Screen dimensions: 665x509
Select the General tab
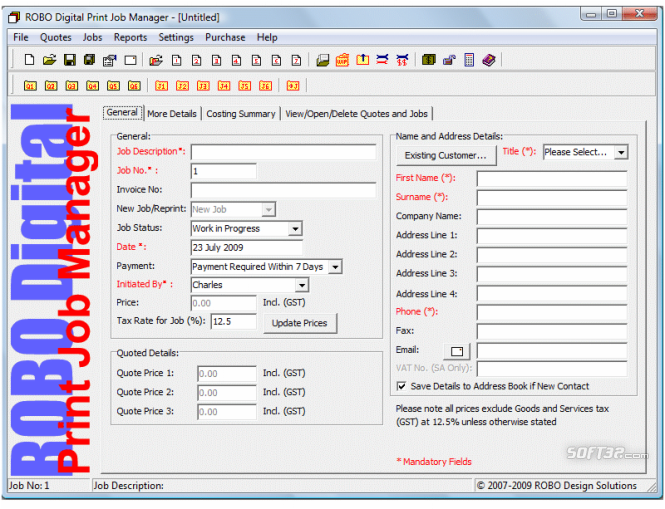pyautogui.click(x=122, y=112)
